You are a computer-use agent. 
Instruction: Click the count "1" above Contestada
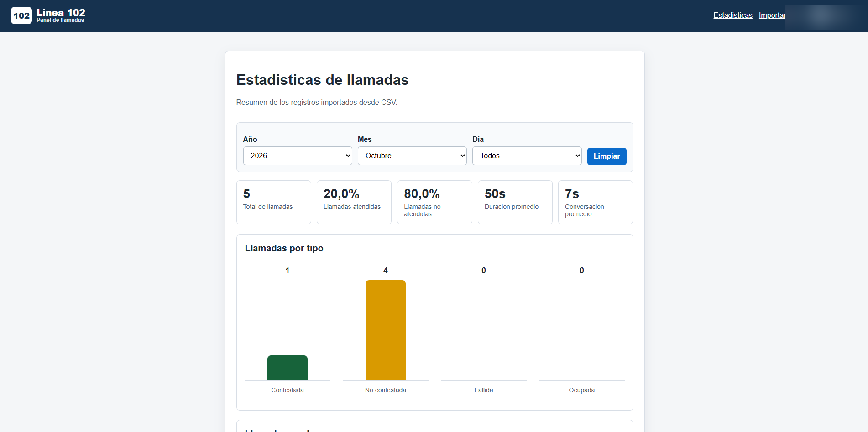coord(288,271)
